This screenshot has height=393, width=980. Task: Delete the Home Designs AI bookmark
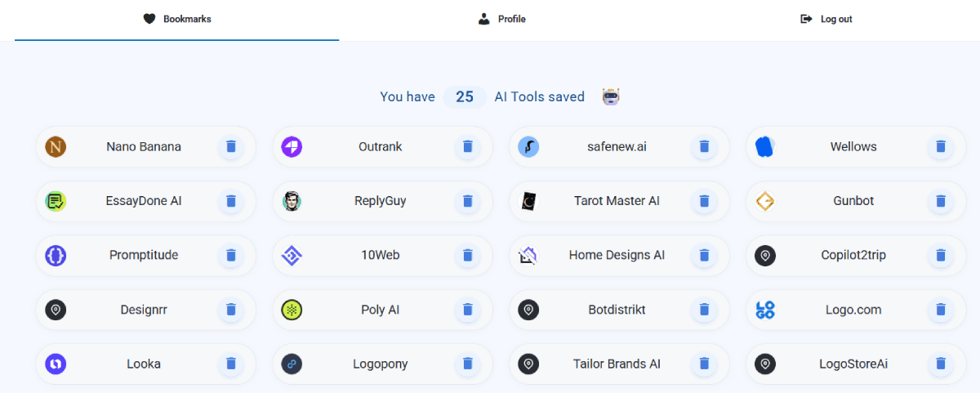tap(704, 256)
